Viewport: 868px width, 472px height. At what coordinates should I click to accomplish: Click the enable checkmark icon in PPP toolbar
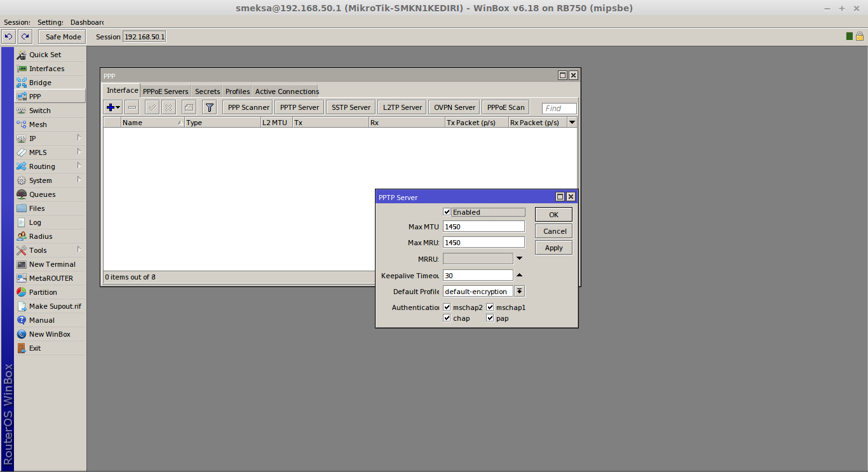[x=152, y=107]
